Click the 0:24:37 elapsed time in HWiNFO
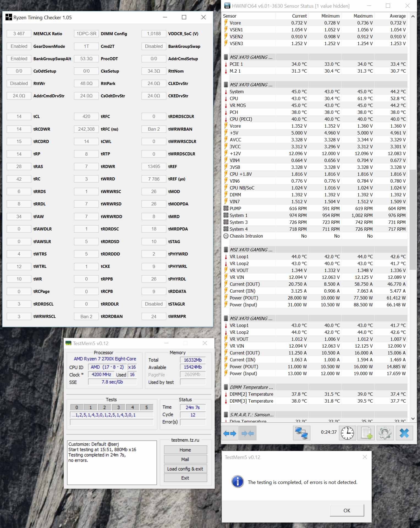Viewport: 420px width, 528px height. coord(328,432)
